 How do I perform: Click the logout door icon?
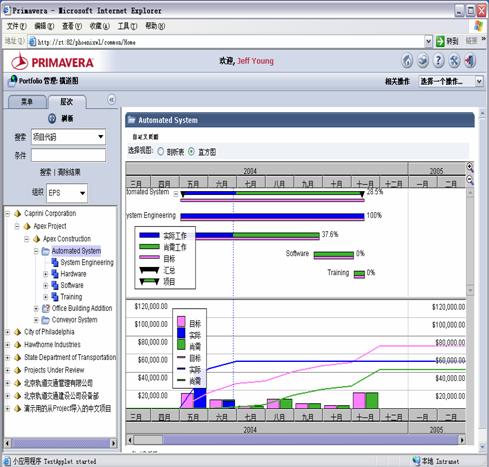pos(470,61)
